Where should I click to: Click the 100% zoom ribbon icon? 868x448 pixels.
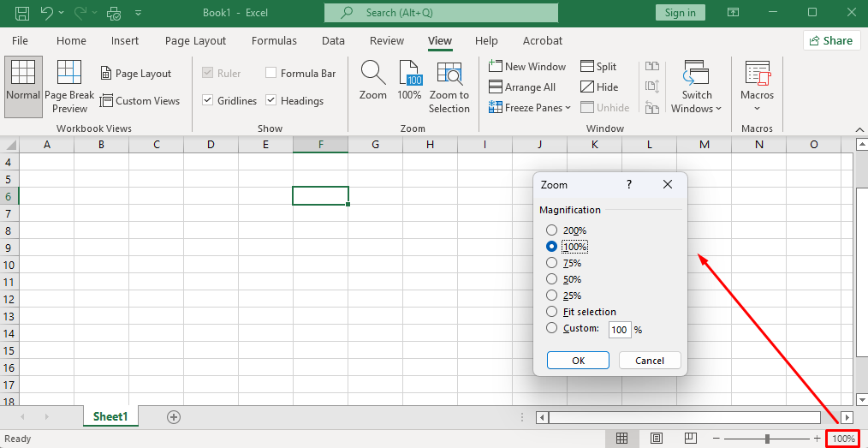click(x=409, y=75)
